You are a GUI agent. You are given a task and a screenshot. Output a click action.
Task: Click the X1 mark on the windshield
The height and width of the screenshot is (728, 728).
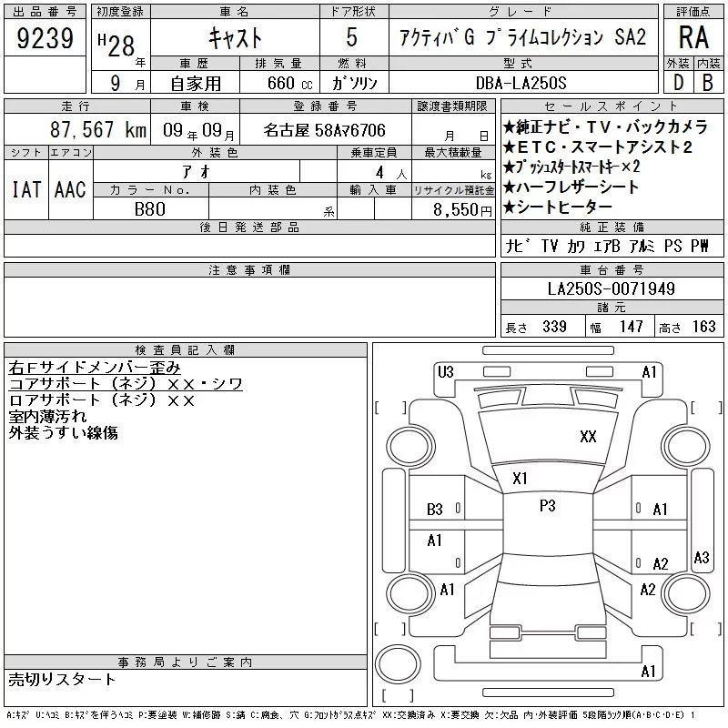tap(520, 479)
